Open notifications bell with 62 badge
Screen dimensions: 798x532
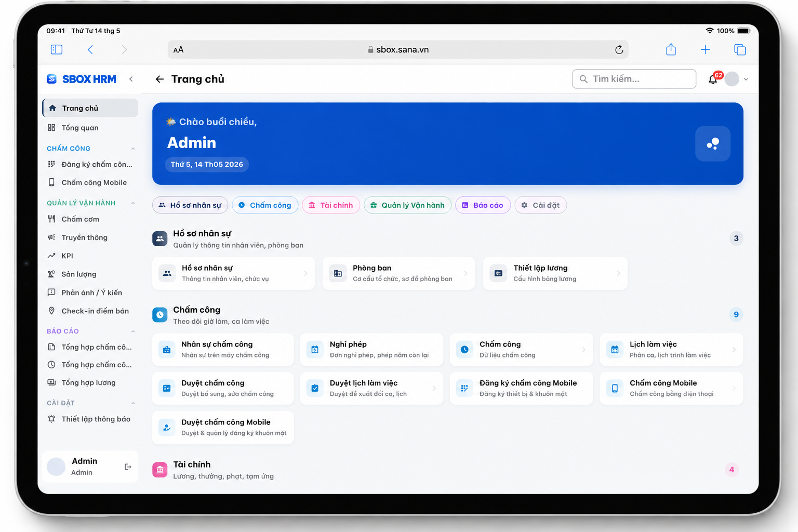(713, 79)
